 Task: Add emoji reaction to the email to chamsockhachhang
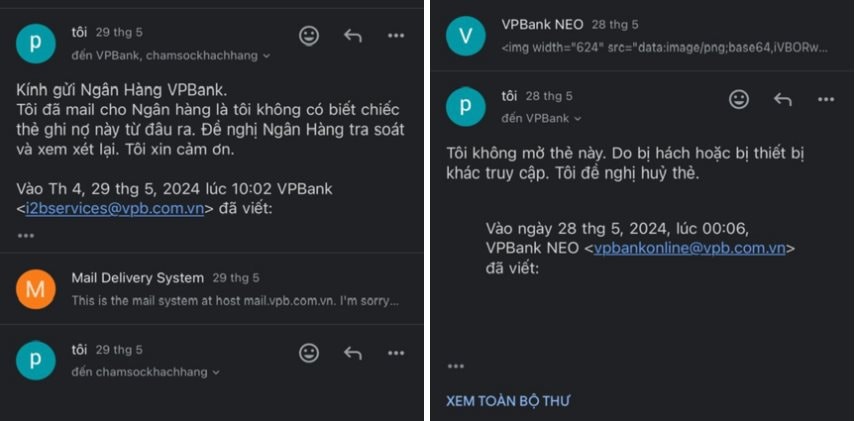(x=309, y=353)
